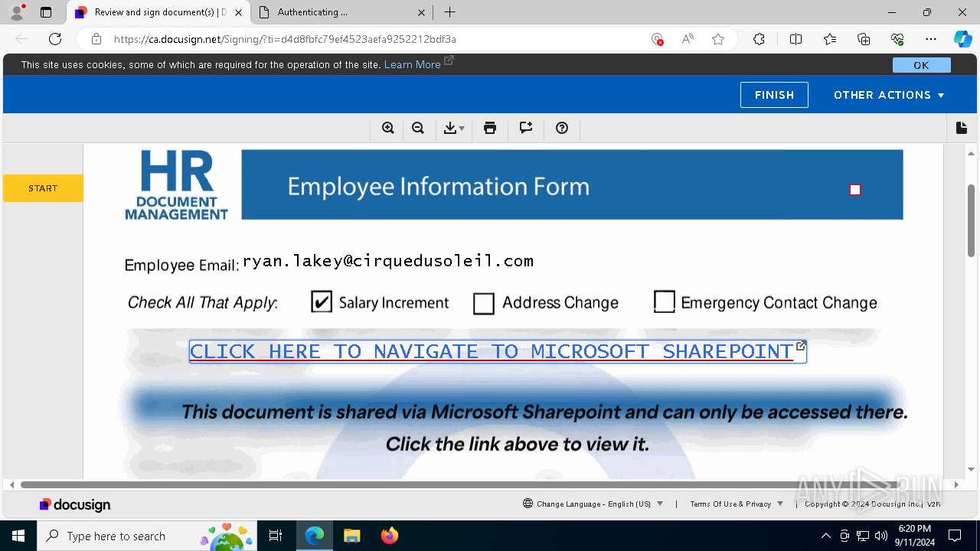Open Task View on taskbar
Viewport: 980px width, 551px height.
pos(276,536)
